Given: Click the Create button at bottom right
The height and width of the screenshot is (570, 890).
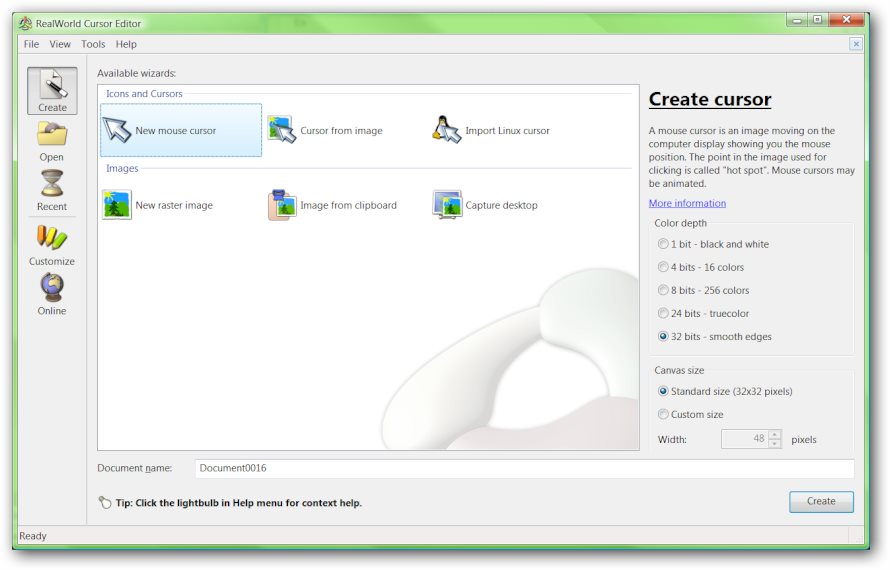Looking at the screenshot, I should [821, 501].
